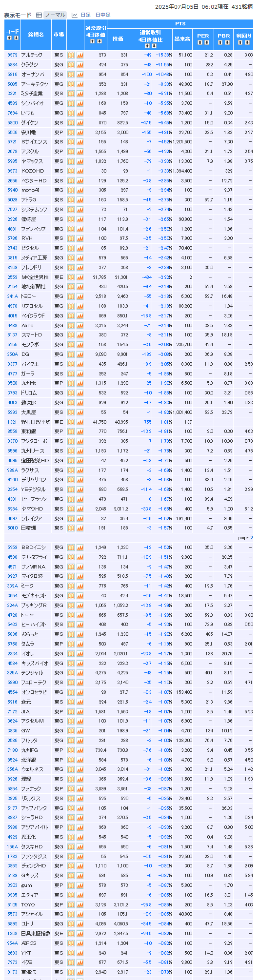Open stock code link 6506
Screen dimensions: 259x980
12,132
